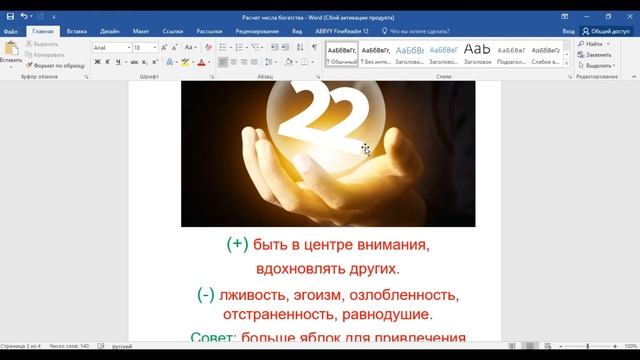Increase font size with the larger A icon
640x360 pixels.
(x=164, y=48)
